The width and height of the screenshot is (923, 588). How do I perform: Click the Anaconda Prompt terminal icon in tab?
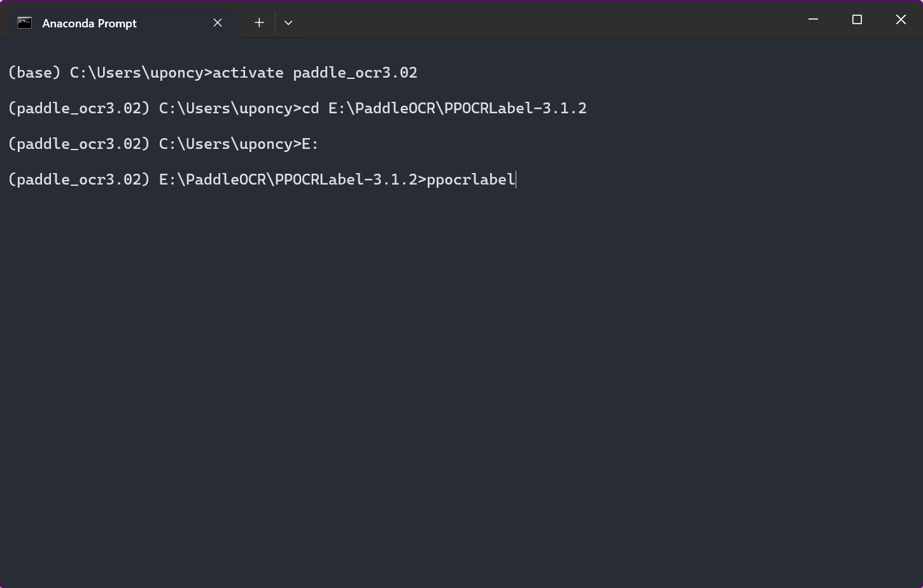[x=24, y=23]
